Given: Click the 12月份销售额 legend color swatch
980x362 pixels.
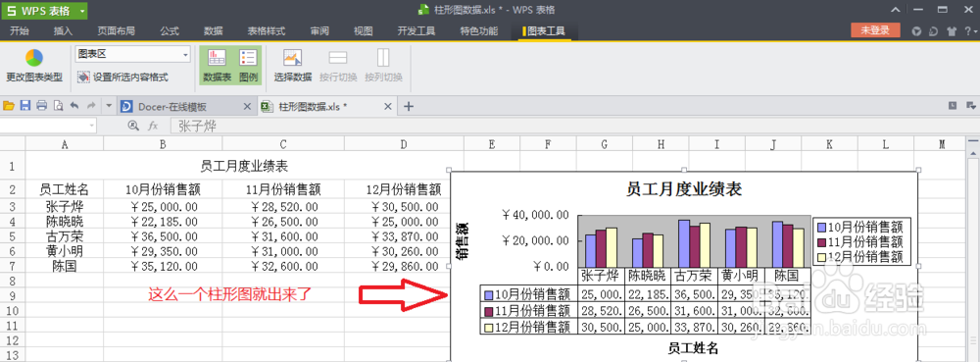Looking at the screenshot, I should pyautogui.click(x=822, y=258).
